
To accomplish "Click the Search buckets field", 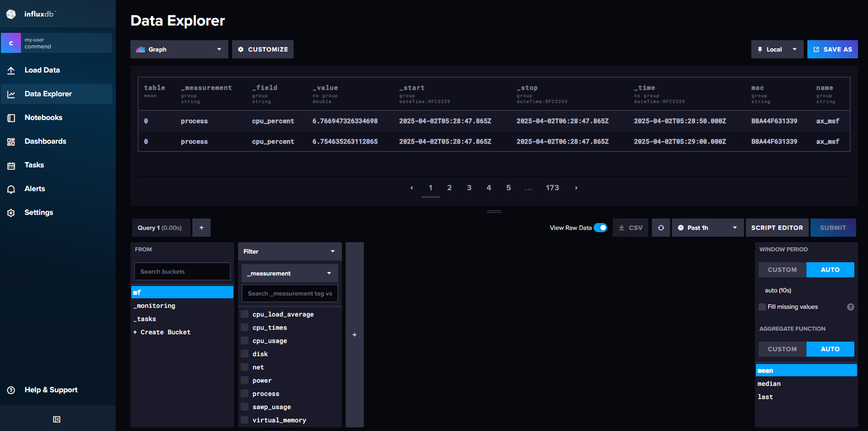I will point(182,271).
